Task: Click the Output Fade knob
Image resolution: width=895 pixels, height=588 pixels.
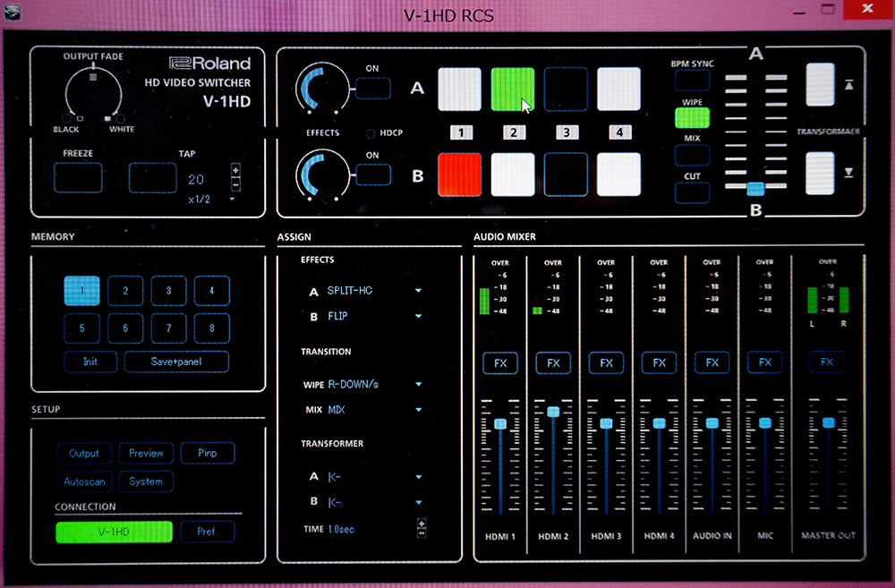Action: (94, 93)
